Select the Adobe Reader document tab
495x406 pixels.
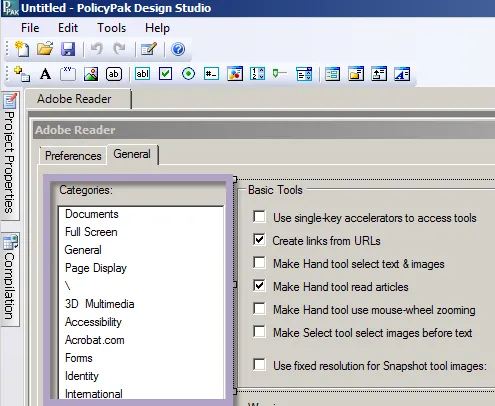coord(78,99)
